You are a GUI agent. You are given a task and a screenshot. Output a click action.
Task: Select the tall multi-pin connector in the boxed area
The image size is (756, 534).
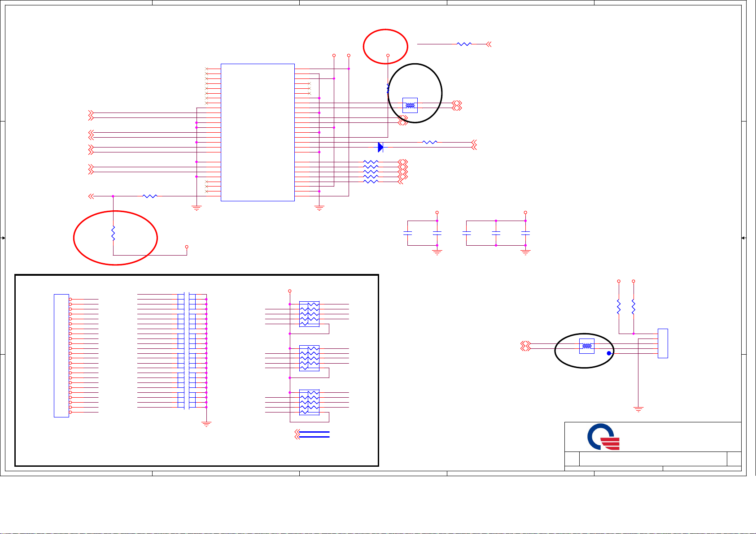61,356
